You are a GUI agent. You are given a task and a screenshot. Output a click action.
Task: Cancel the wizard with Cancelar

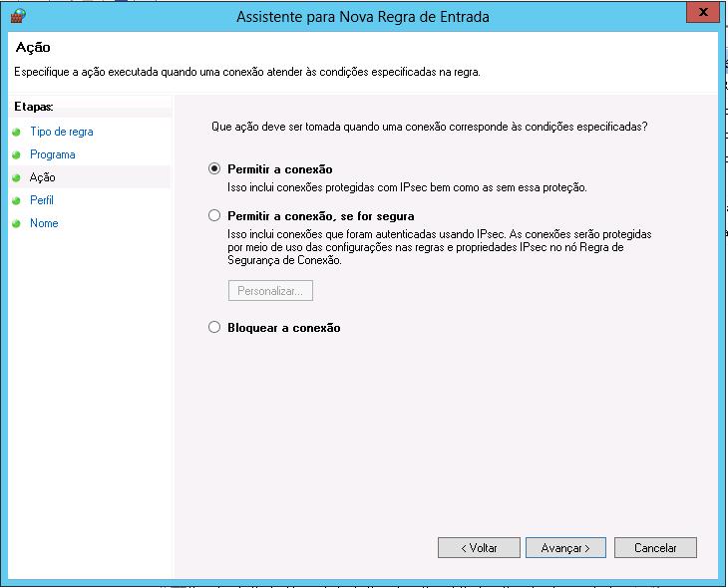[655, 548]
